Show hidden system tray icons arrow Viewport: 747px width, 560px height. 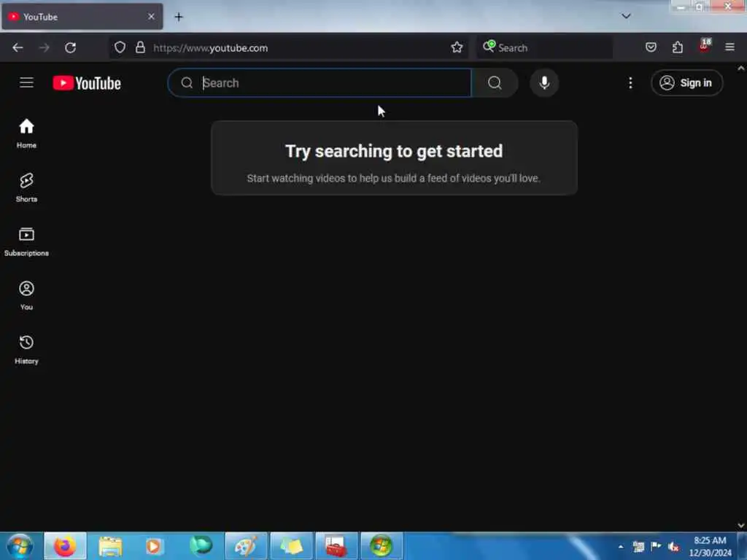[621, 546]
